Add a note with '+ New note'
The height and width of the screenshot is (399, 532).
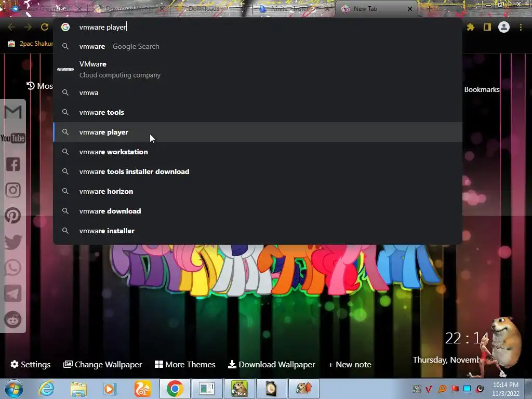tap(350, 364)
